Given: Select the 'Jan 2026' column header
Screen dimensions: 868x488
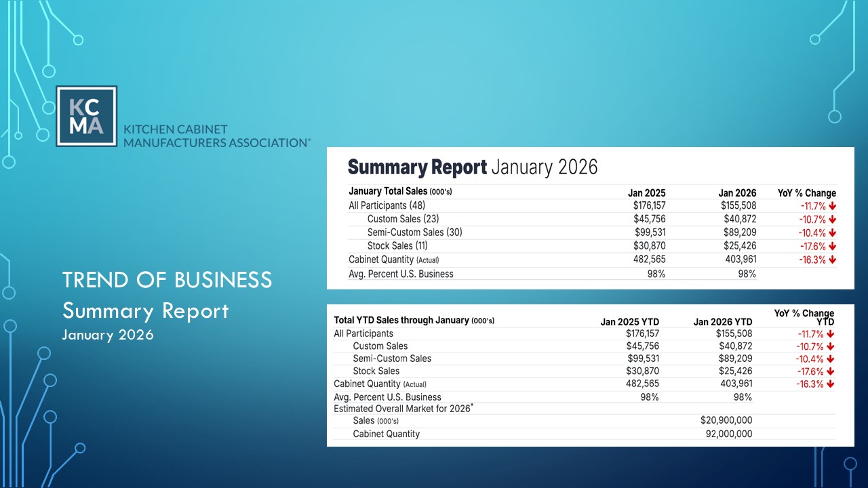Looking at the screenshot, I should pos(738,192).
